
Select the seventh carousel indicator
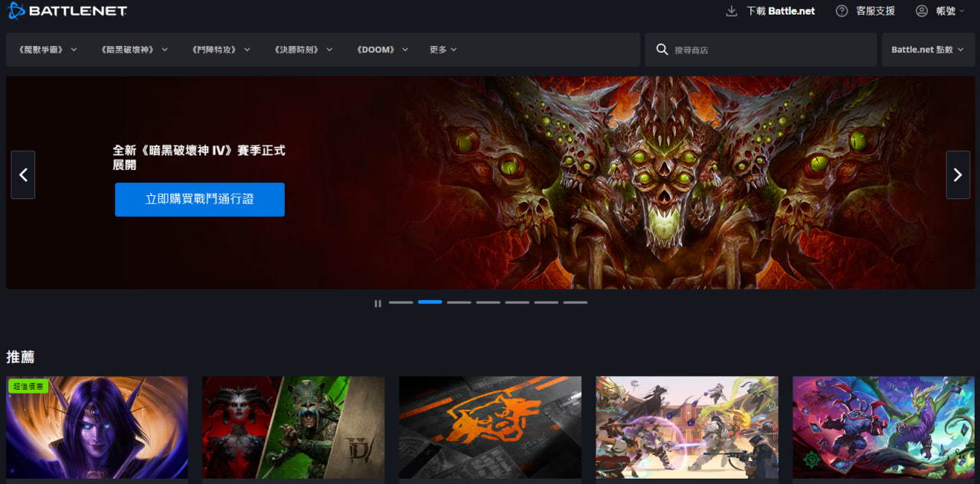coord(575,302)
